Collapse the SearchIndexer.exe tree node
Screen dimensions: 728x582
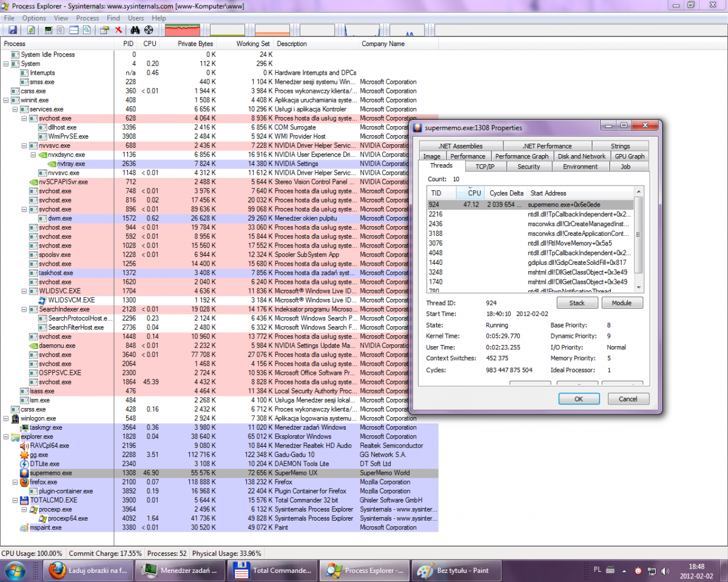click(x=24, y=309)
